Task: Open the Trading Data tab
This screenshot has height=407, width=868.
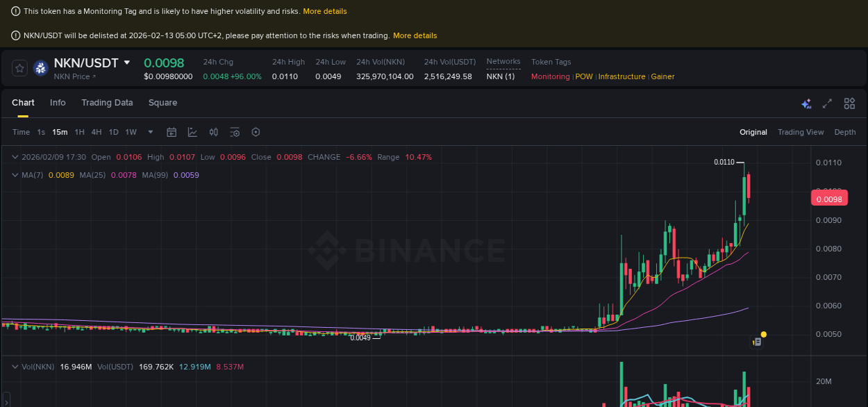Action: click(x=107, y=102)
